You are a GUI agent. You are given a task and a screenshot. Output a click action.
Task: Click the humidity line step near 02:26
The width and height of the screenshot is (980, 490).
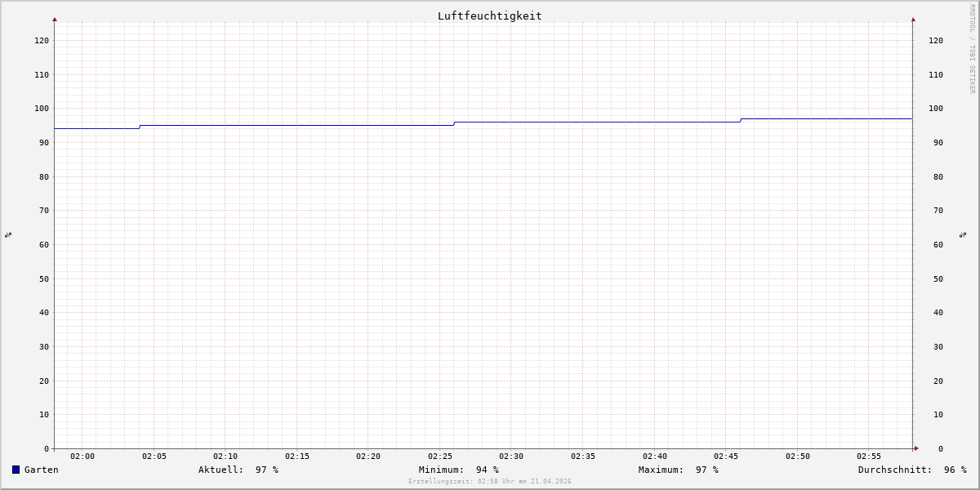454,123
